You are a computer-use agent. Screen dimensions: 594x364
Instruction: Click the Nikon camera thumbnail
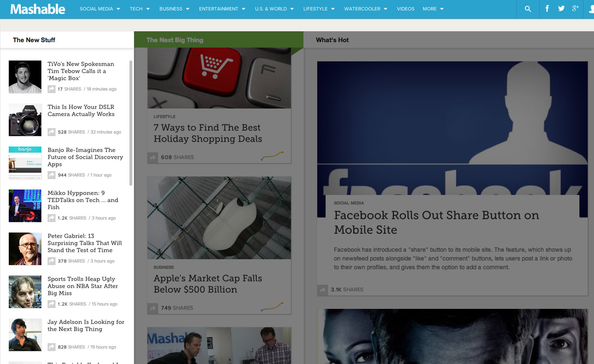[x=25, y=120]
